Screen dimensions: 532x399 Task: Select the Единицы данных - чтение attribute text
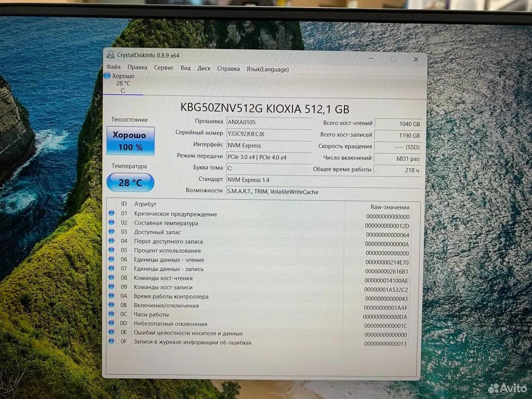pyautogui.click(x=169, y=260)
